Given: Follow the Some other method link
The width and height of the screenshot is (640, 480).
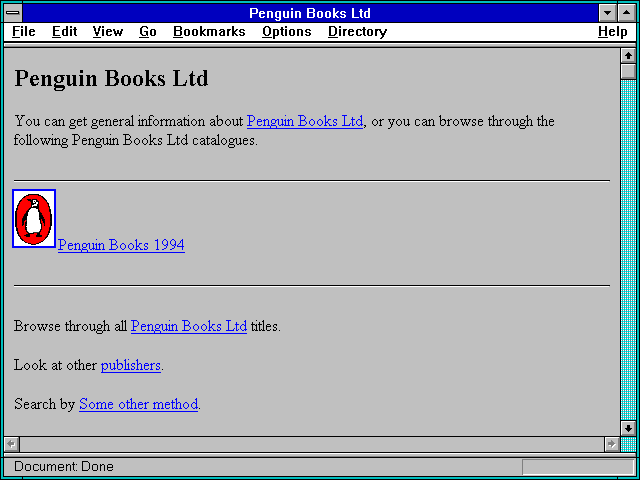Looking at the screenshot, I should 138,404.
